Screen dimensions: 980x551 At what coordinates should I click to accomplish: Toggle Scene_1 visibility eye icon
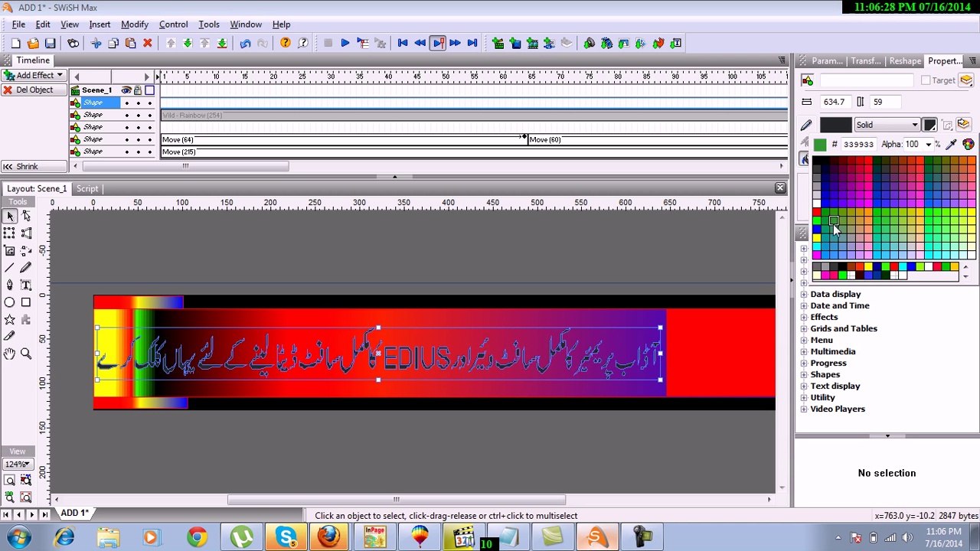point(126,90)
